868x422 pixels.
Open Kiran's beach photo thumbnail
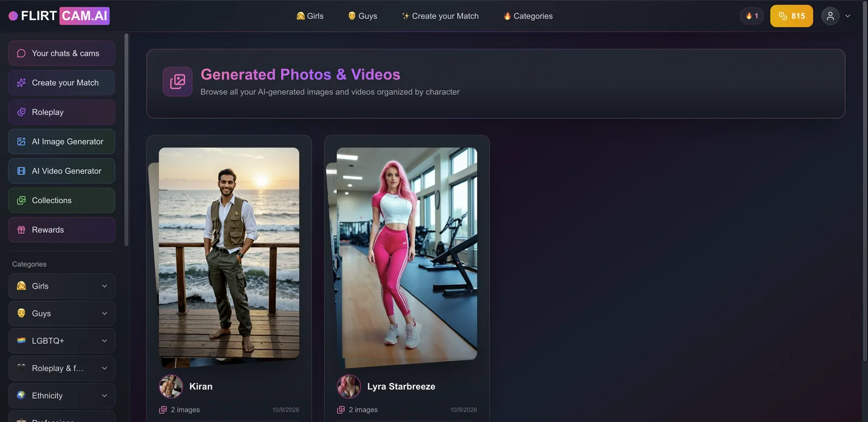(229, 253)
